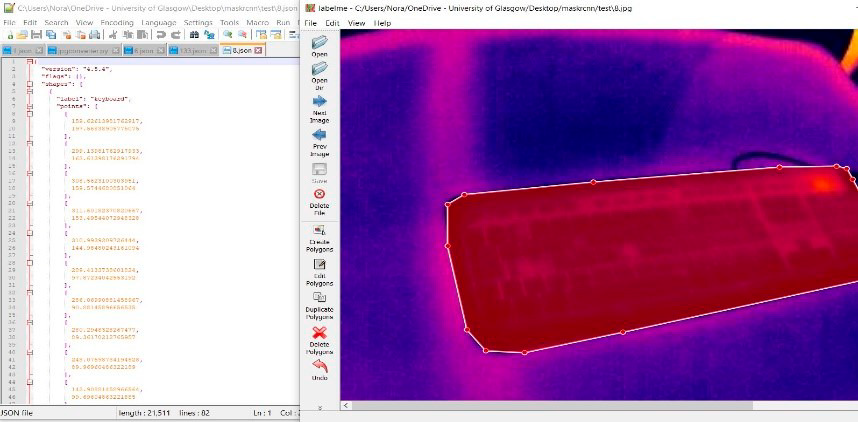Click Delete Polygons red X in labelme

(320, 340)
